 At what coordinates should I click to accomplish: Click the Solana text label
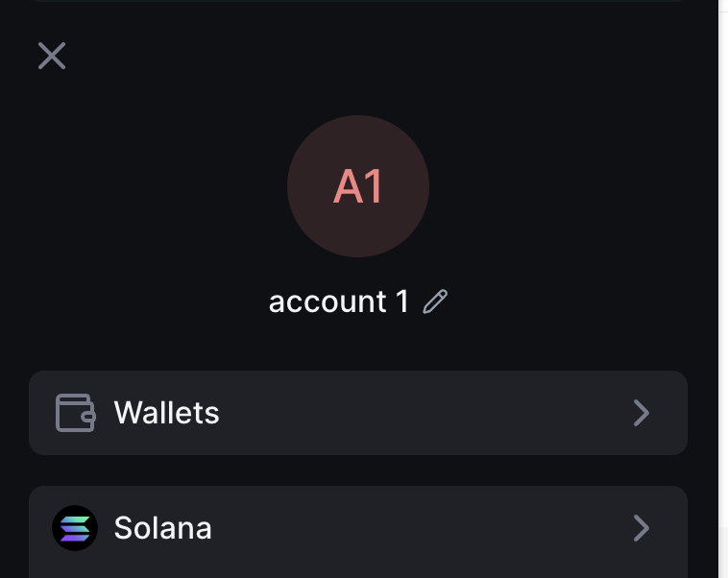[x=162, y=528]
